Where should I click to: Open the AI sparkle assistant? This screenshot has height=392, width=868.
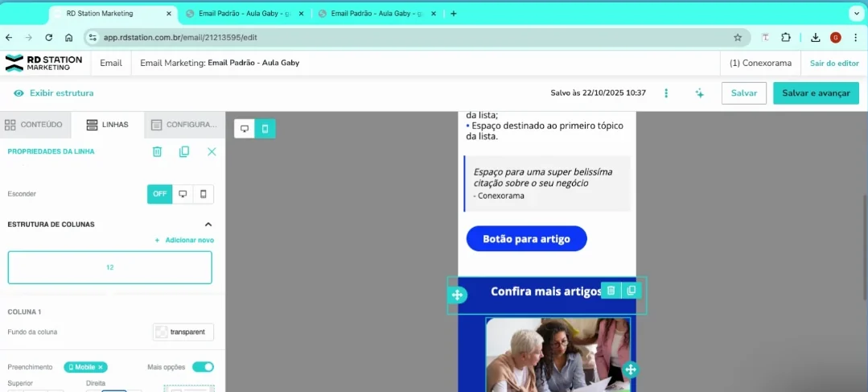700,93
